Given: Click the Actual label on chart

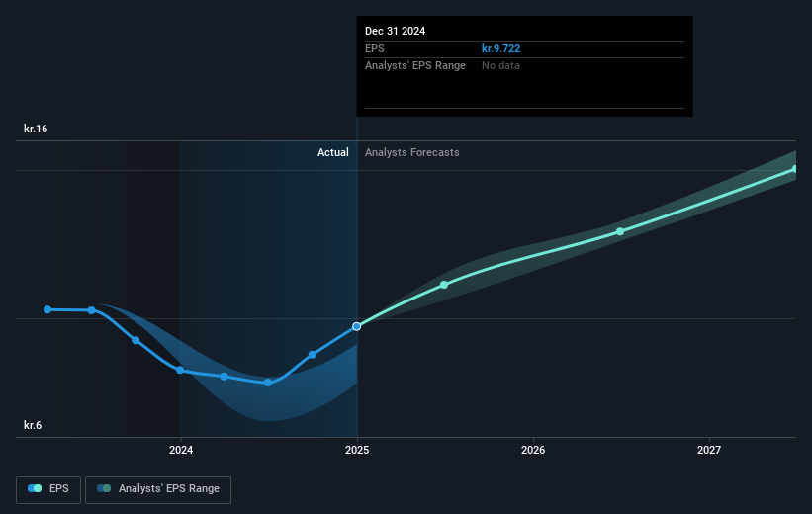Looking at the screenshot, I should [x=333, y=152].
